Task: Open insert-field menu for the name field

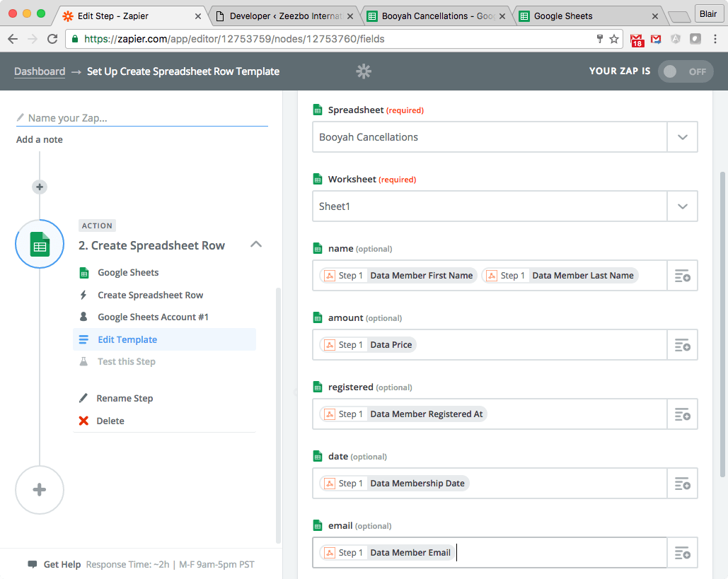Action: (682, 276)
